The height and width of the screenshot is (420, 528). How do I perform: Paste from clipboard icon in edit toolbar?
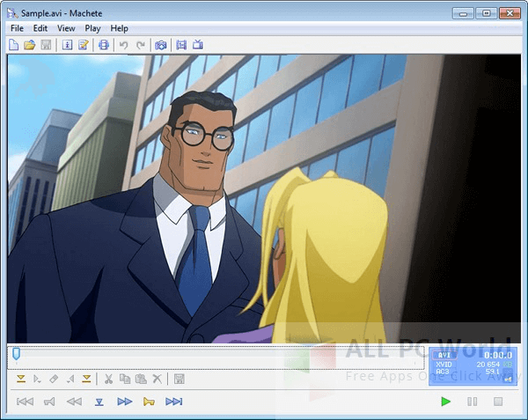tap(141, 379)
